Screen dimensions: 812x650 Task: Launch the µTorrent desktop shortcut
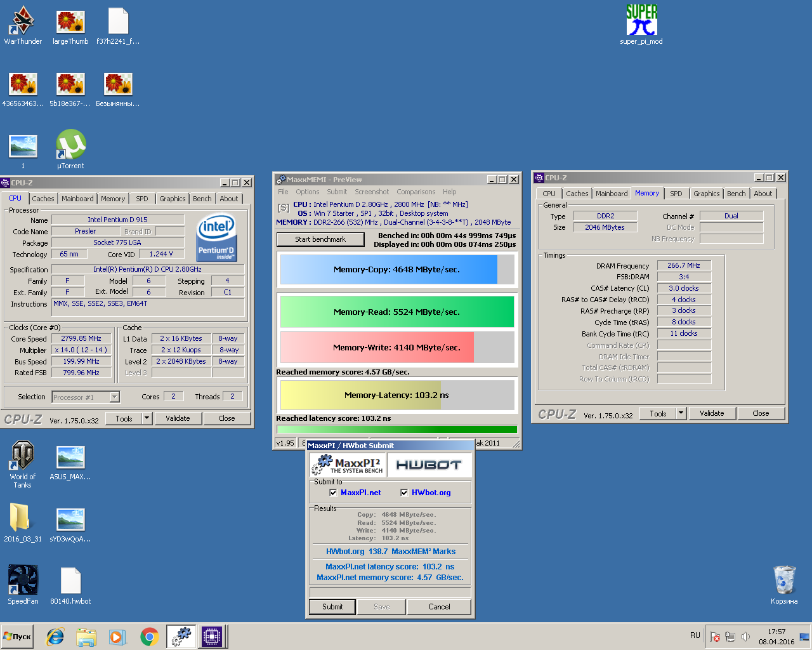(70, 150)
